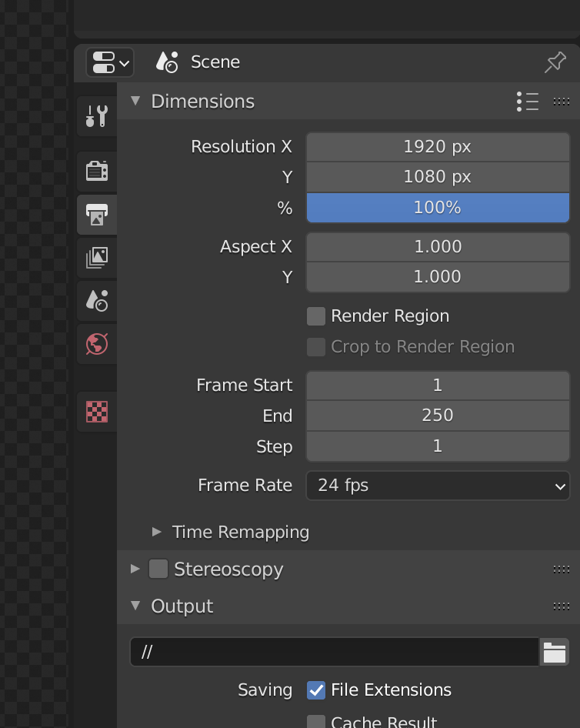Open the editor type dropdown menu
This screenshot has width=580, height=728.
click(x=111, y=62)
